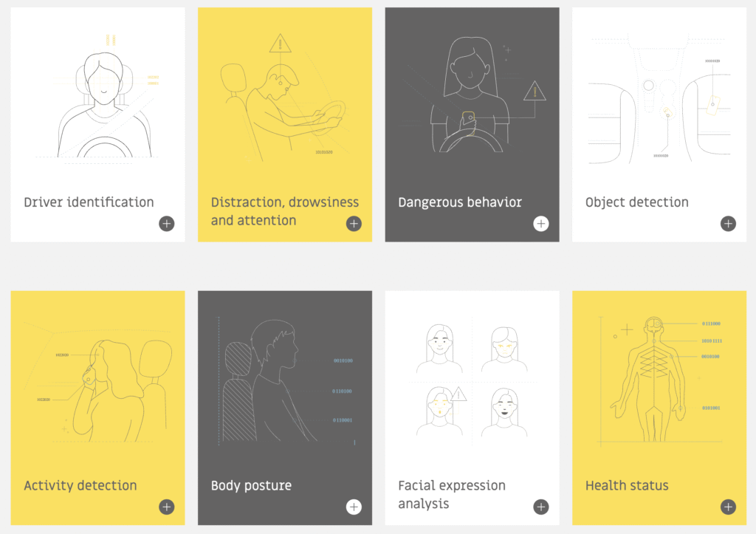This screenshot has height=534, width=756.
Task: Open the distracted driver at wheel illustration
Action: 284,97
